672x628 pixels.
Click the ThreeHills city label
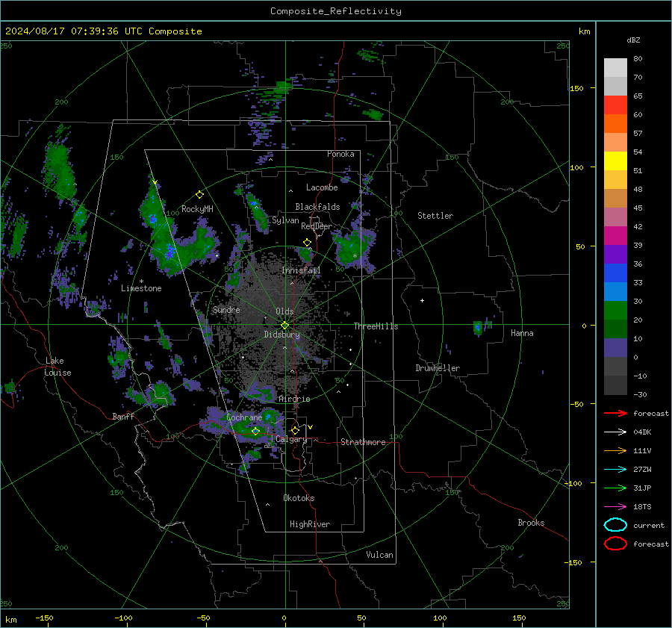376,326
